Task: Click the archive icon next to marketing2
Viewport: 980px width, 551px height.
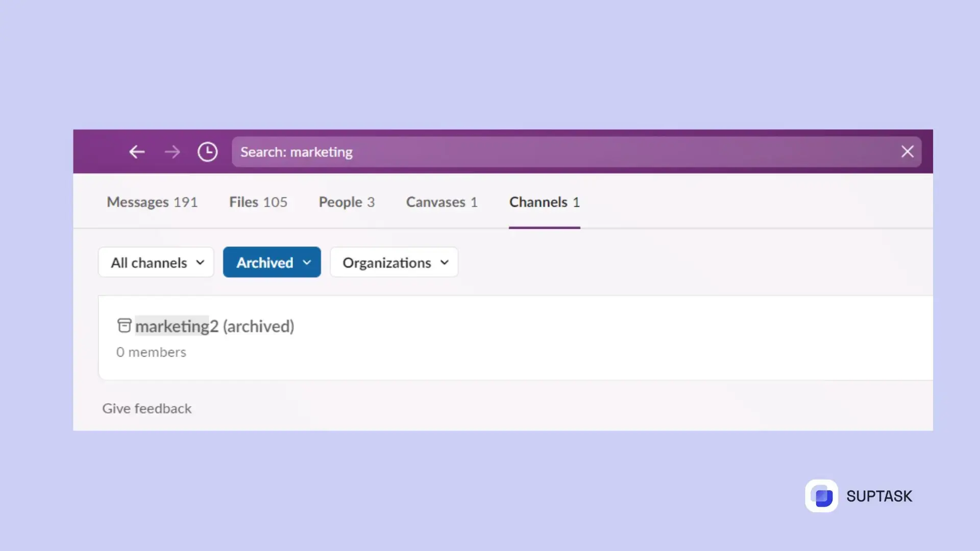Action: [x=124, y=325]
